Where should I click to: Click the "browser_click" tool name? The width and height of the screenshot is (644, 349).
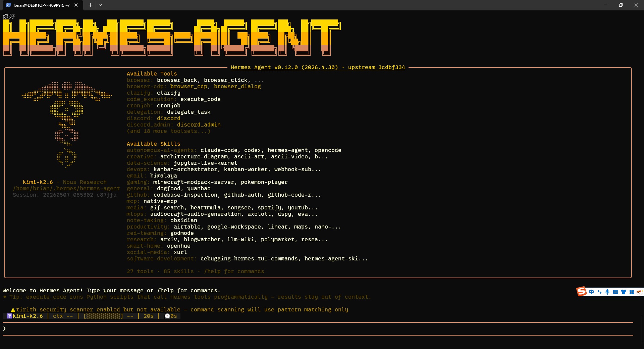(225, 80)
